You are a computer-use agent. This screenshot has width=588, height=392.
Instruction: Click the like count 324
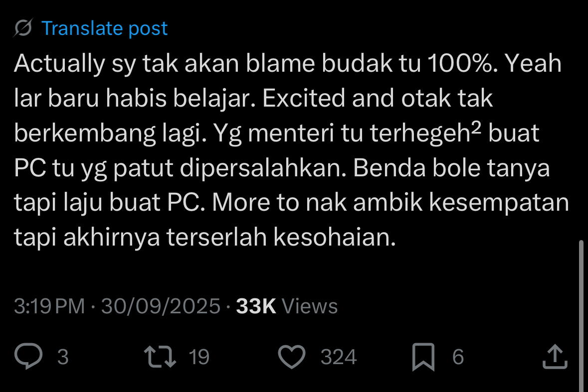339,357
